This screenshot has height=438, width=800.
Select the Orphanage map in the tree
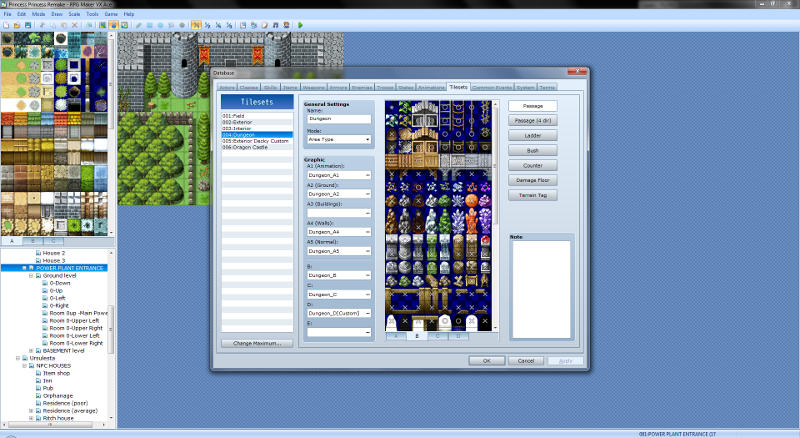[x=58, y=396]
